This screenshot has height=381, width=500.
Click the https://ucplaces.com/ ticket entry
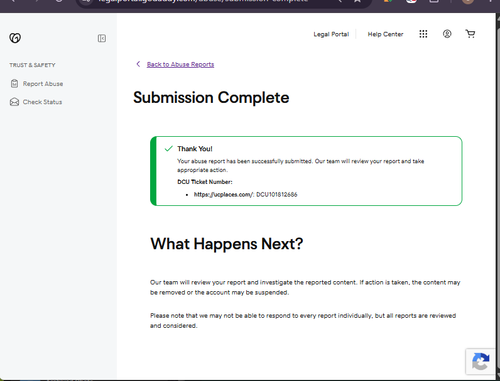point(245,194)
